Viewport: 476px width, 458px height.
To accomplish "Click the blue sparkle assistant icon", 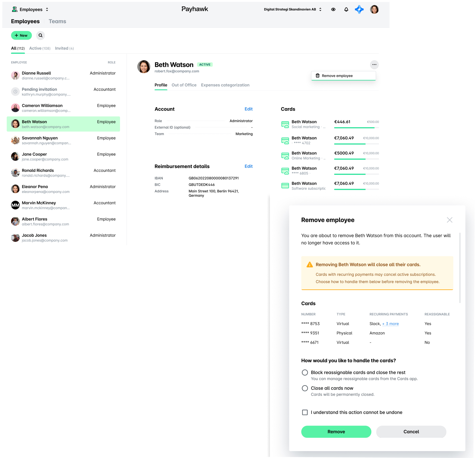I will coord(359,9).
